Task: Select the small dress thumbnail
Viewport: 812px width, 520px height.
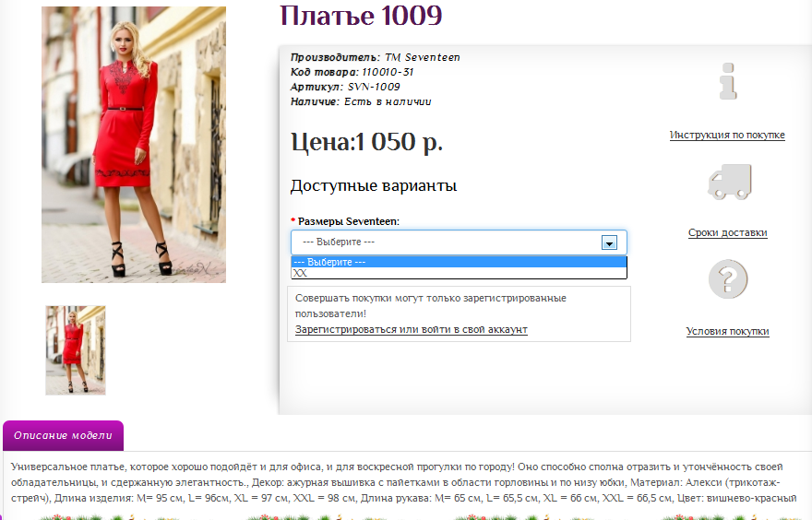Action: (76, 350)
